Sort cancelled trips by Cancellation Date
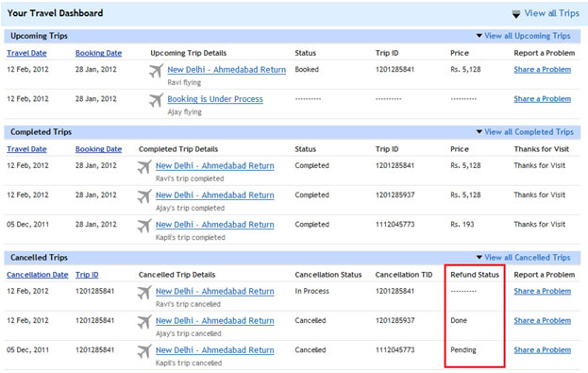The height and width of the screenshot is (373, 588). (38, 275)
